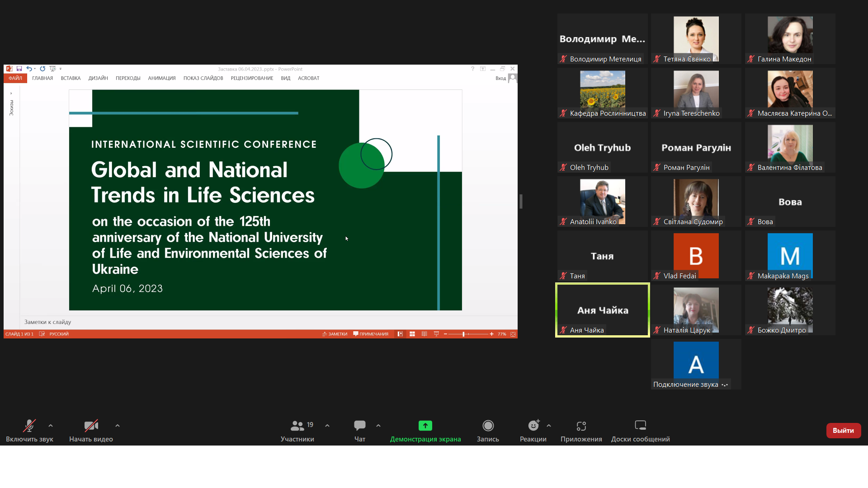Click zoom in plus button
Screen dimensions: 868x488
[x=491, y=334]
